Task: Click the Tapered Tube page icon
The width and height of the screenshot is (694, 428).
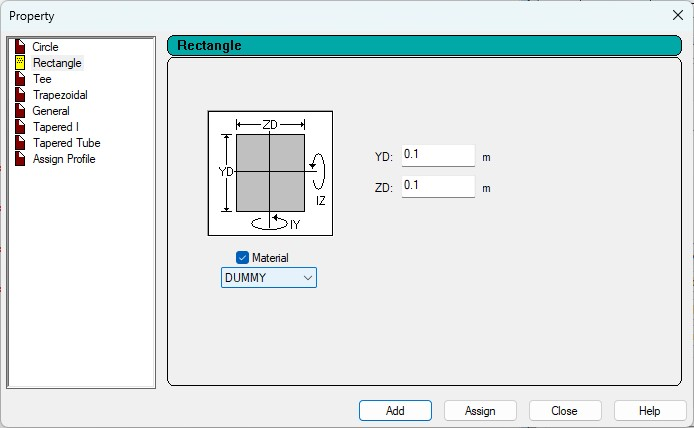Action: click(x=20, y=143)
